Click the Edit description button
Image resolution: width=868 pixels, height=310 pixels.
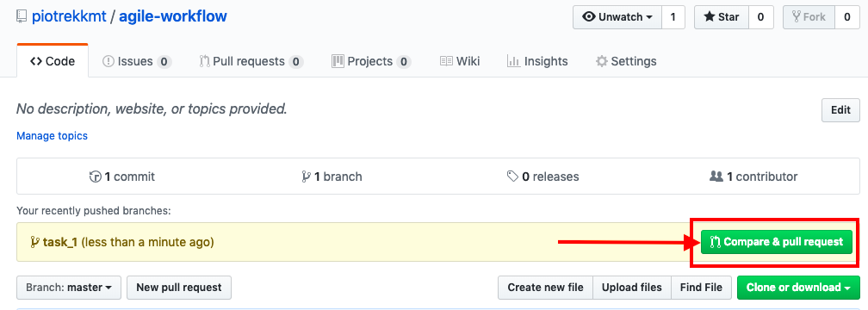840,110
